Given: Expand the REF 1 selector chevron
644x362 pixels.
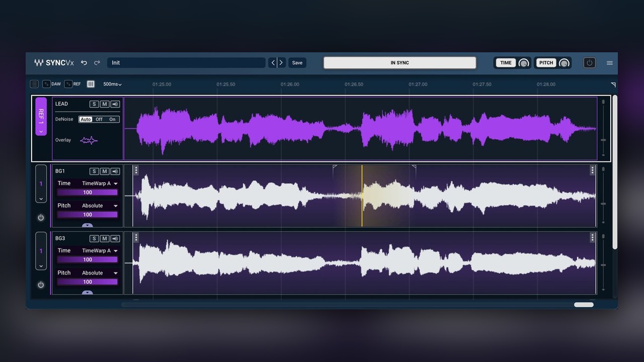Looking at the screenshot, I should 41,131.
